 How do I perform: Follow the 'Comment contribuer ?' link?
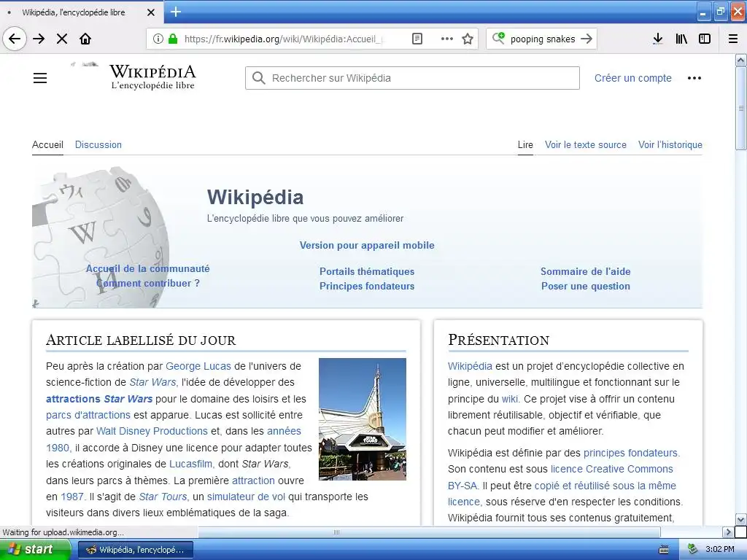(x=147, y=284)
